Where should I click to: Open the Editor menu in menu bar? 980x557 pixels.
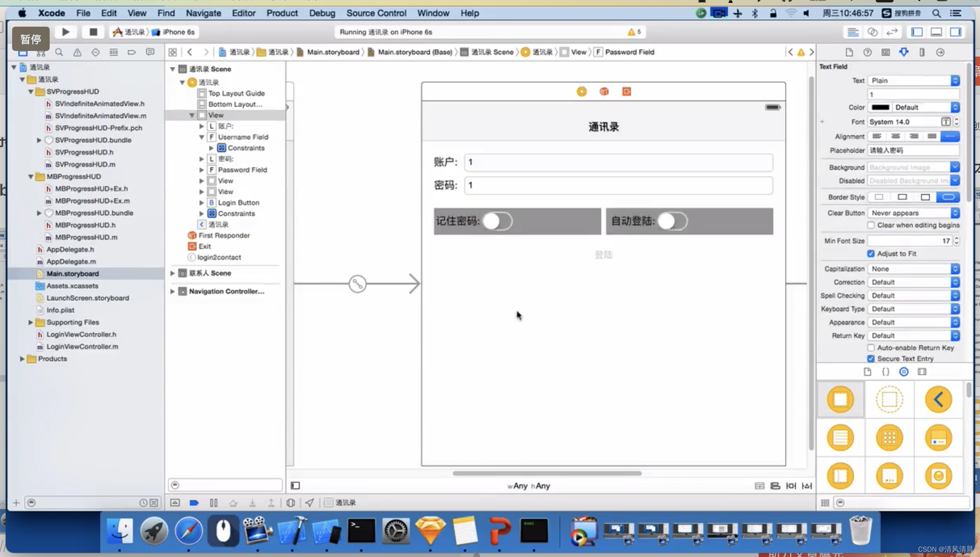click(243, 13)
